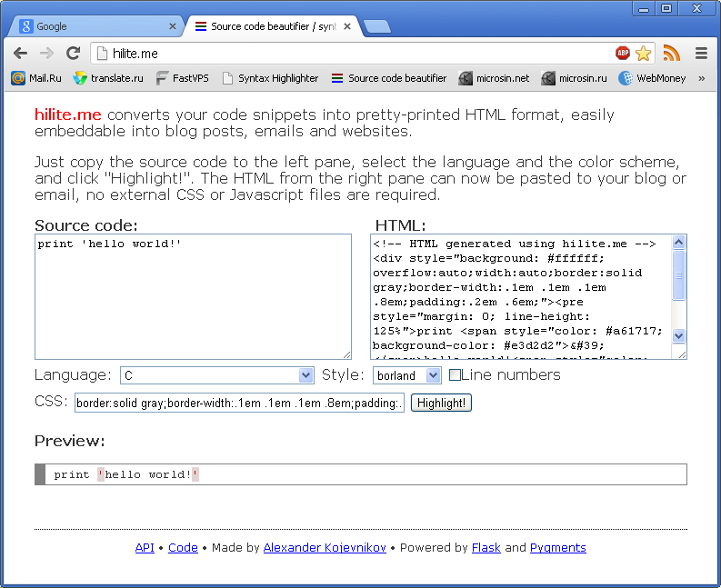The width and height of the screenshot is (721, 588).
Task: Open the Code link
Action: coord(183,547)
